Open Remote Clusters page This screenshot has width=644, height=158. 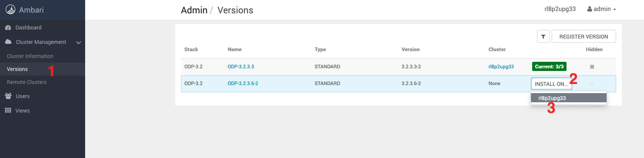(x=27, y=82)
